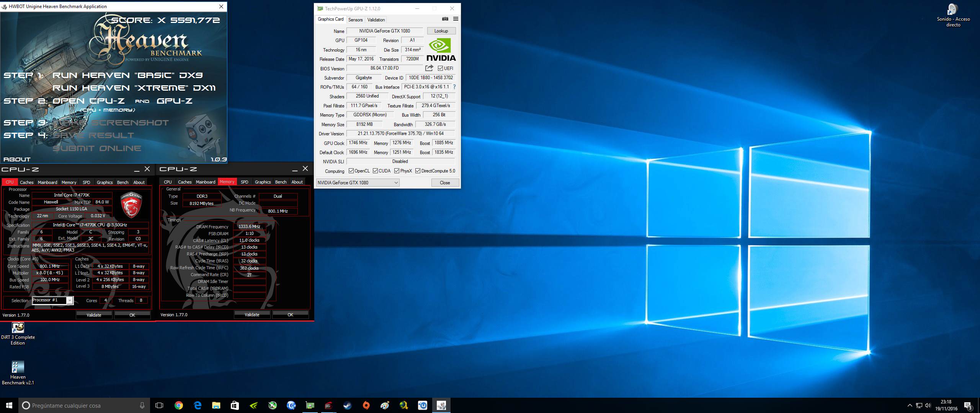Open Steam from the taskbar

tap(347, 405)
